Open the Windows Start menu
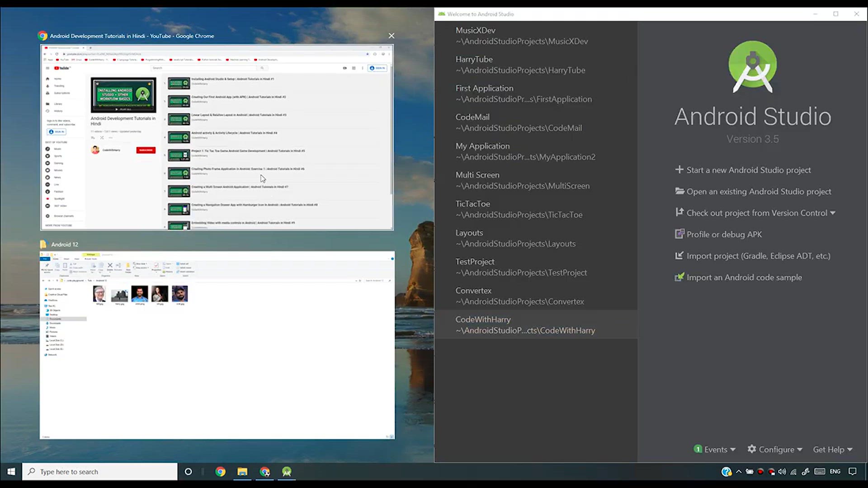 point(11,471)
